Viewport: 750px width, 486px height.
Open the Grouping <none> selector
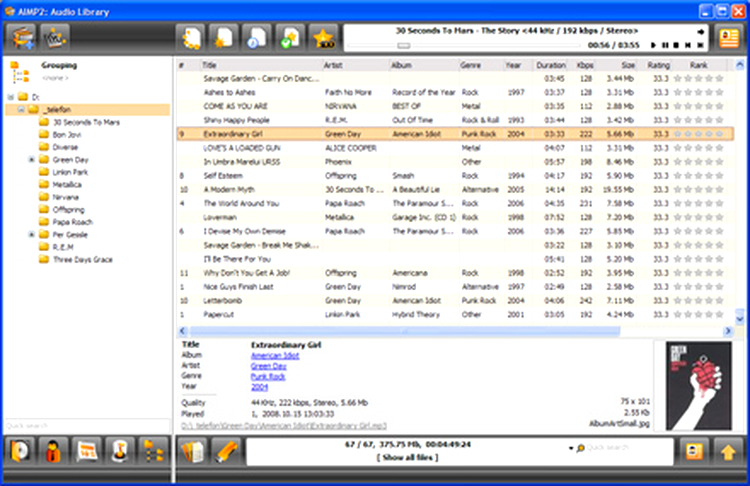(55, 77)
